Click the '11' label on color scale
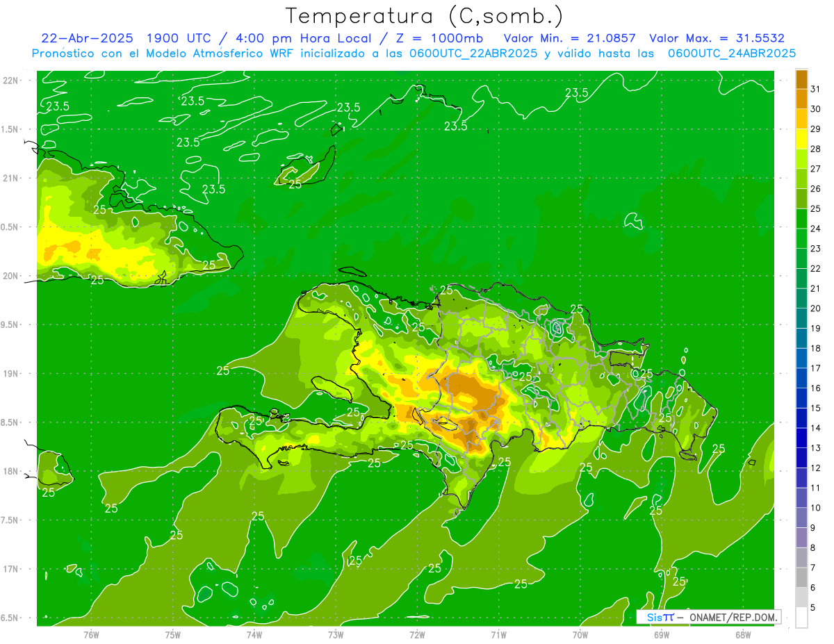 click(815, 488)
